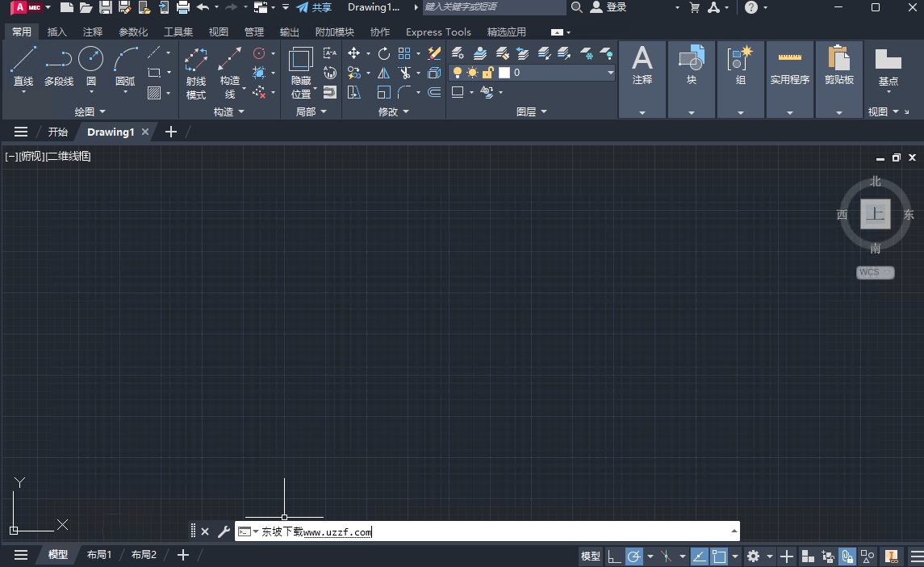Screen dimensions: 924x567
Task: Click the [俯视] view control label
Action: (31, 157)
